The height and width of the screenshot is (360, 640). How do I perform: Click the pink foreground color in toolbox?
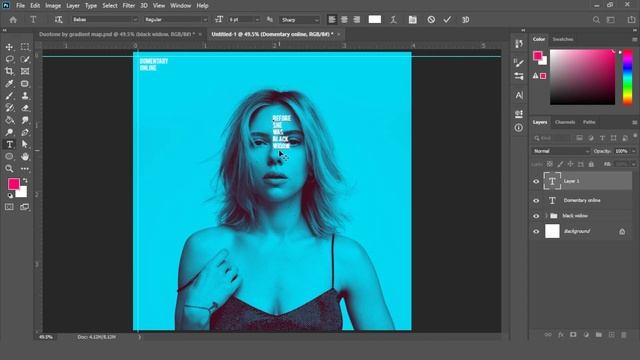(13, 184)
